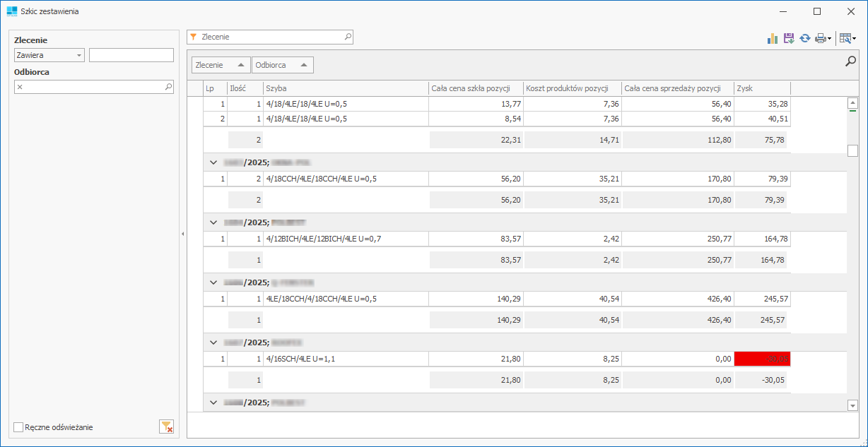Enable Ręczne odświeżanie checkbox
Image resolution: width=868 pixels, height=447 pixels.
(x=19, y=427)
